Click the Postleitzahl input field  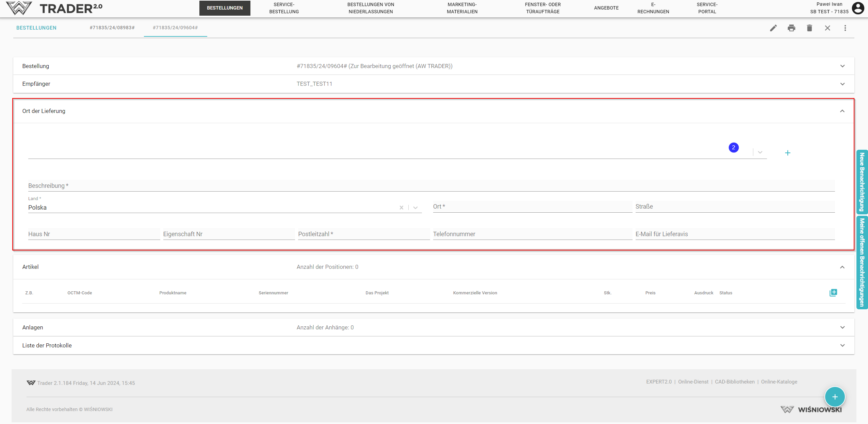click(x=363, y=234)
